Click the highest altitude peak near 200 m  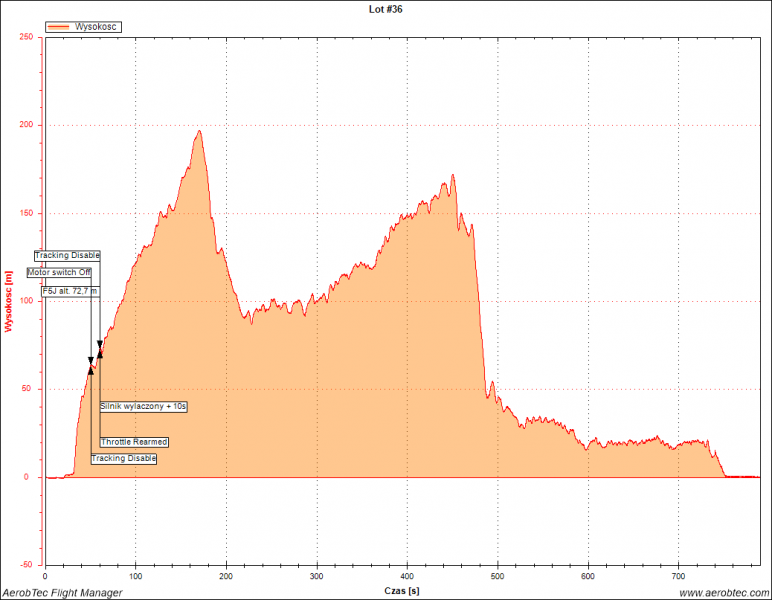[199, 131]
